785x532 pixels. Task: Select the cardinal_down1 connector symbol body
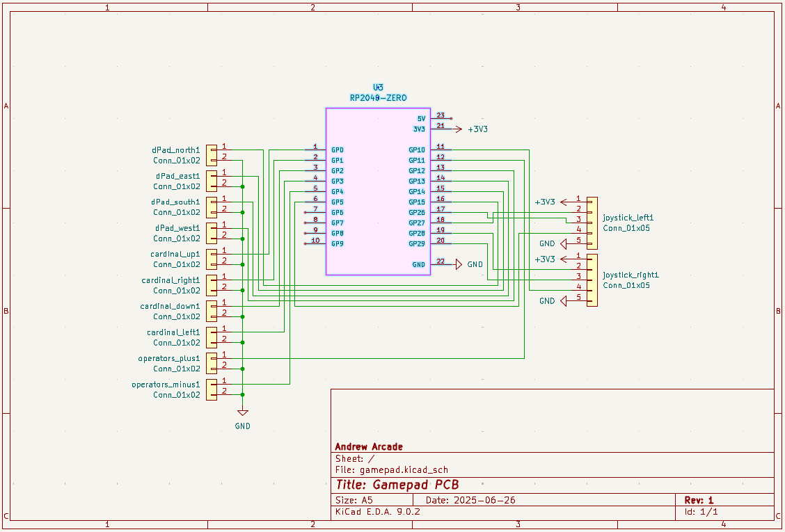(x=212, y=312)
